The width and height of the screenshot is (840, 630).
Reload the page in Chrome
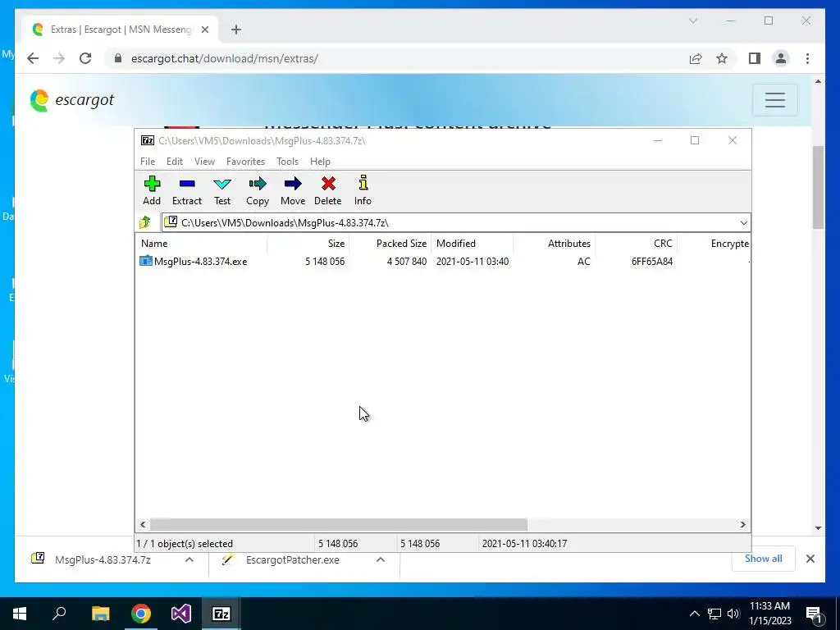click(x=85, y=58)
